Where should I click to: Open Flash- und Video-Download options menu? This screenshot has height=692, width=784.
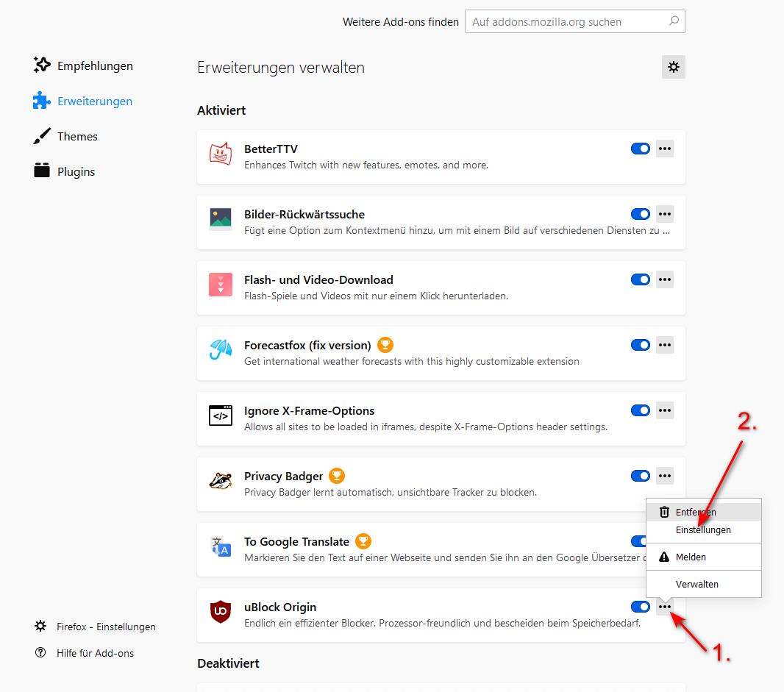click(665, 279)
